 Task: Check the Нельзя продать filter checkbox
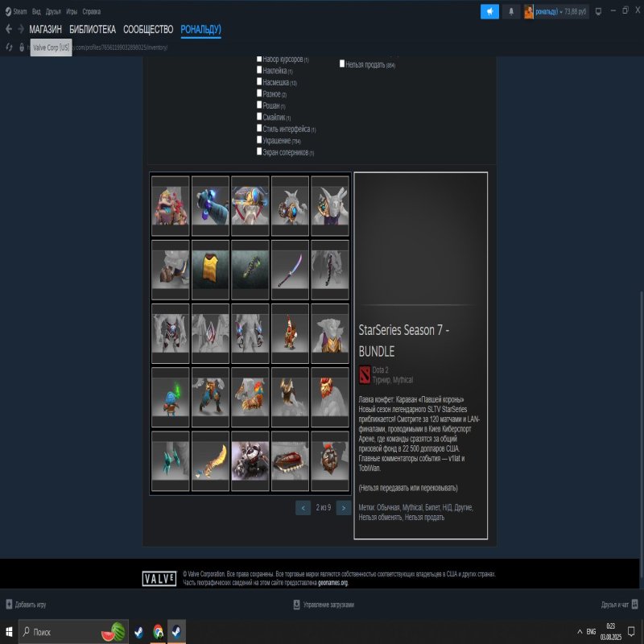pyautogui.click(x=342, y=64)
